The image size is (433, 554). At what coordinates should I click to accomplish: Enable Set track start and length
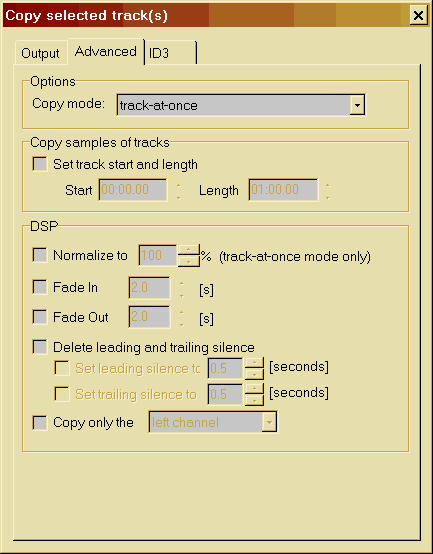click(x=40, y=164)
